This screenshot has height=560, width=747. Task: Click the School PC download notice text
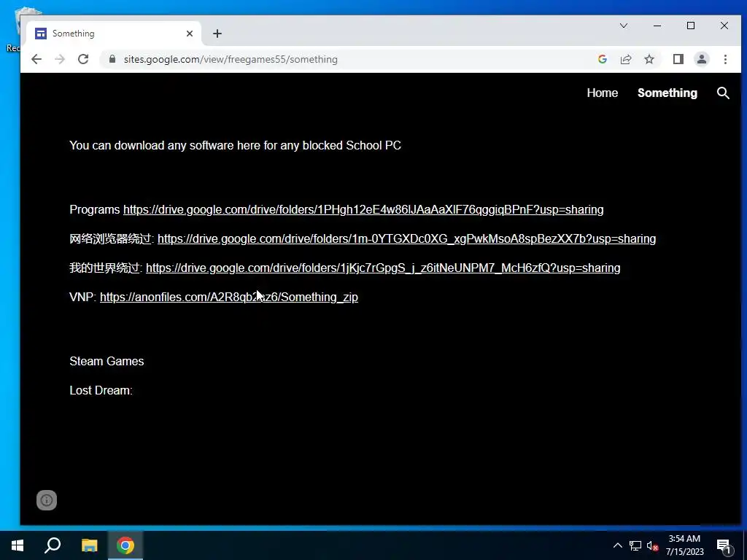tap(236, 145)
